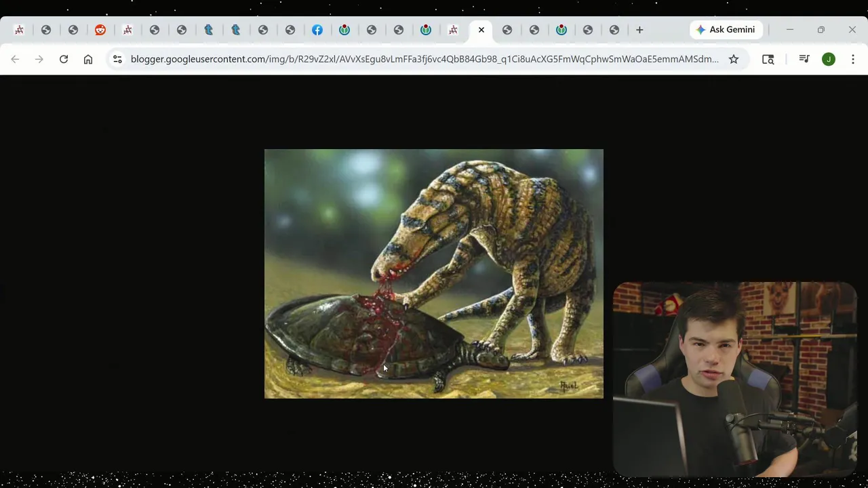View site information for blogger.googleusercontent.com

point(117,59)
